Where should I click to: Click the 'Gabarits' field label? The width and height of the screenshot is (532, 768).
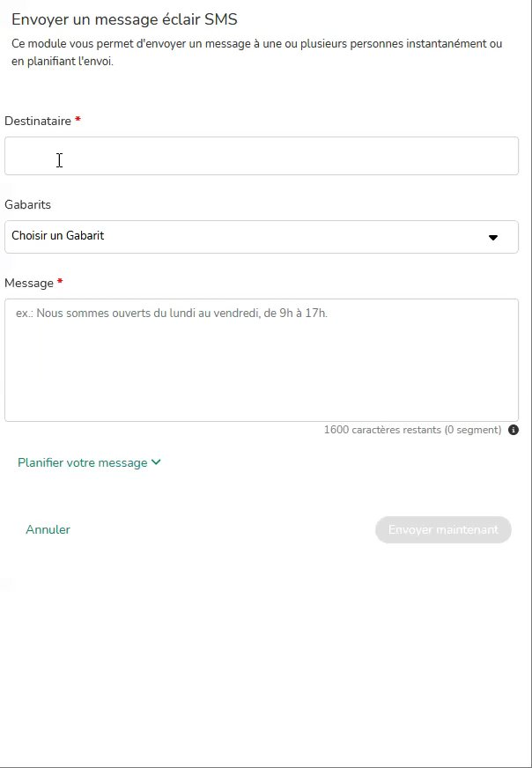click(x=27, y=204)
